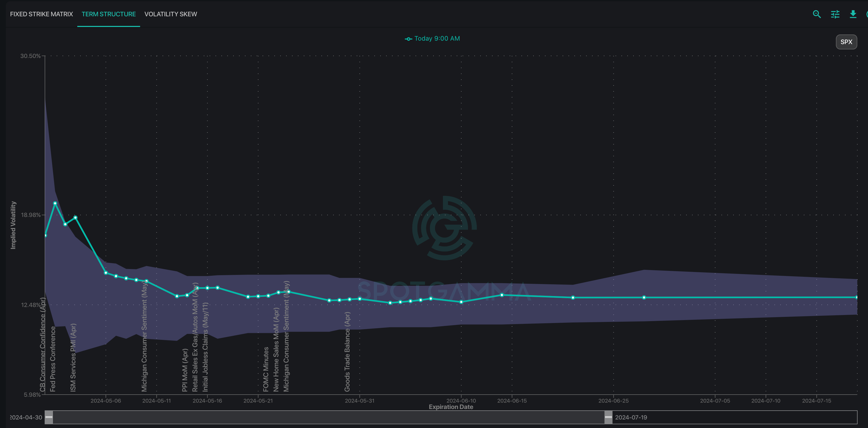The image size is (868, 428).
Task: Click the legend marker icon beside Today 9:00 AM
Action: click(408, 39)
